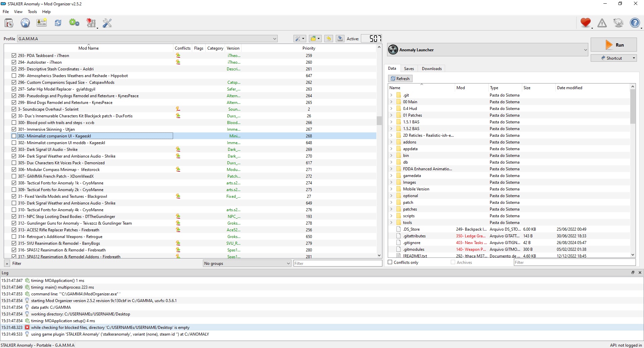Open the File menu
The image size is (644, 348).
coord(6,12)
